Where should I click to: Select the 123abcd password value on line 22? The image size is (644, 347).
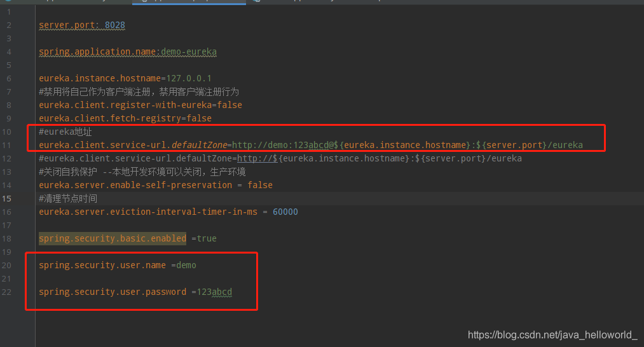pos(214,292)
